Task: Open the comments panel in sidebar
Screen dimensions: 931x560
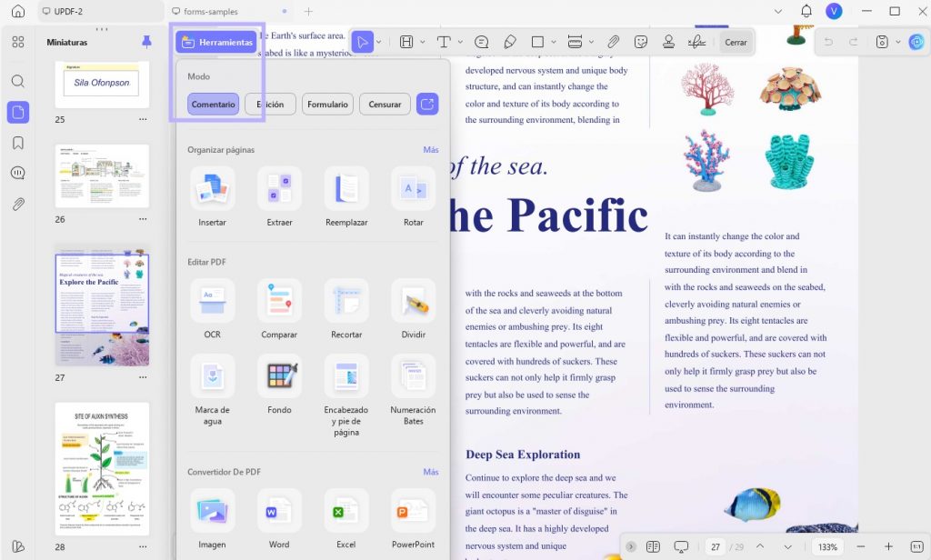Action: point(18,173)
